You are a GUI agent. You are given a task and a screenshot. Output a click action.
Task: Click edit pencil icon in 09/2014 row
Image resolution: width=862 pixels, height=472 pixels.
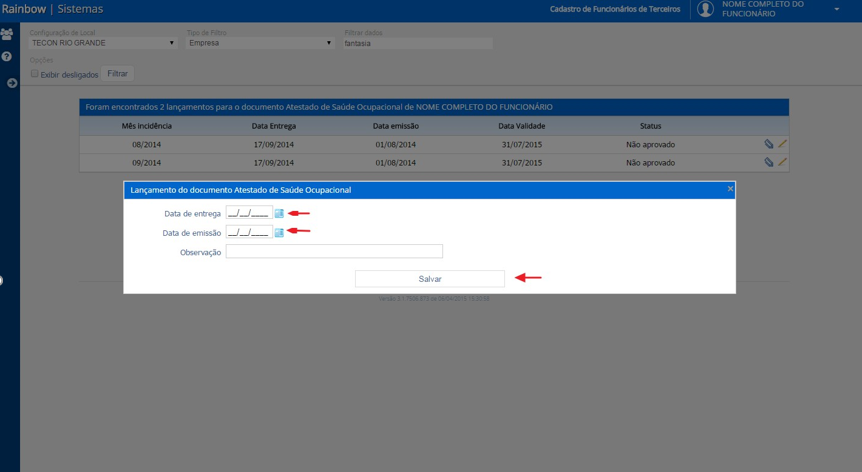point(782,162)
